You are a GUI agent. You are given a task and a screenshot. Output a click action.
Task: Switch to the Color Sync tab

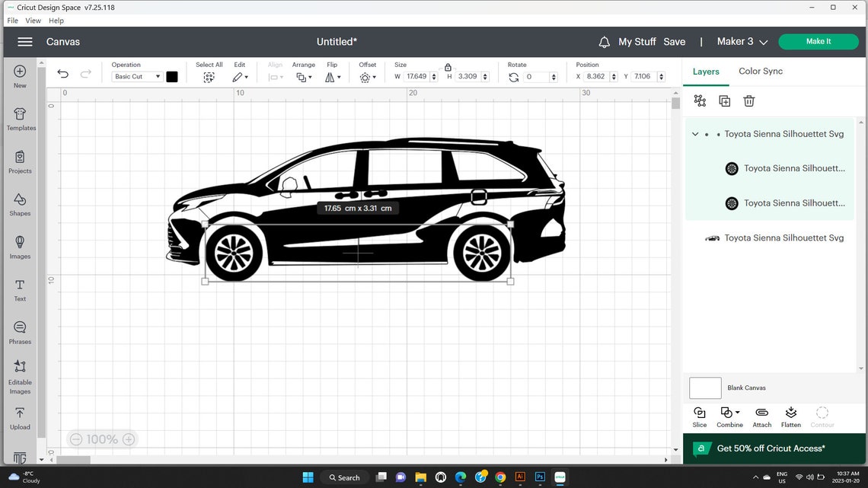(x=760, y=71)
